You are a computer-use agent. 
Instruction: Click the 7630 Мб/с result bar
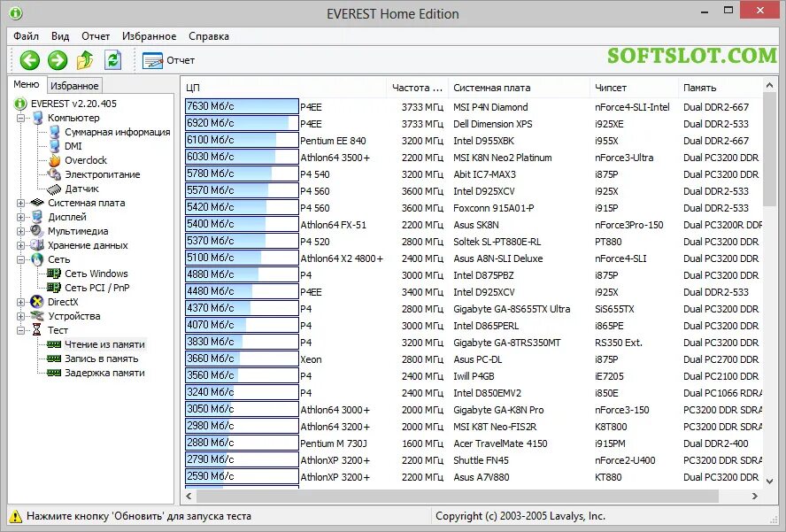(242, 106)
